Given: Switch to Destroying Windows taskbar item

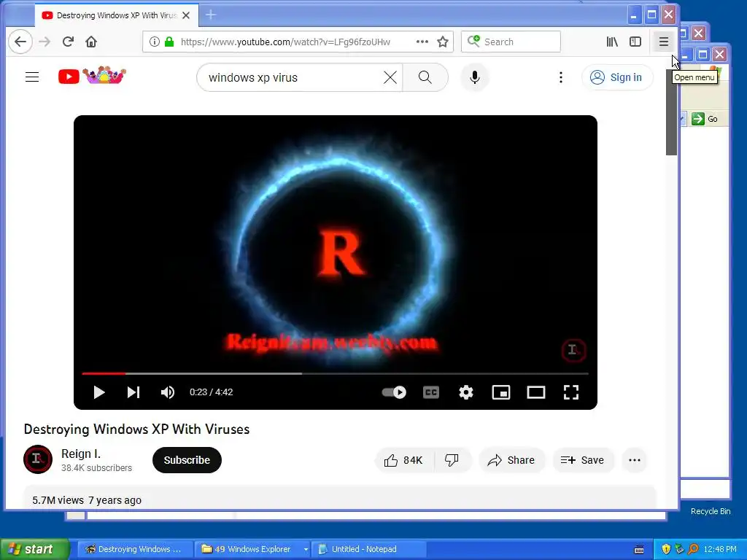Looking at the screenshot, I should pos(135,549).
